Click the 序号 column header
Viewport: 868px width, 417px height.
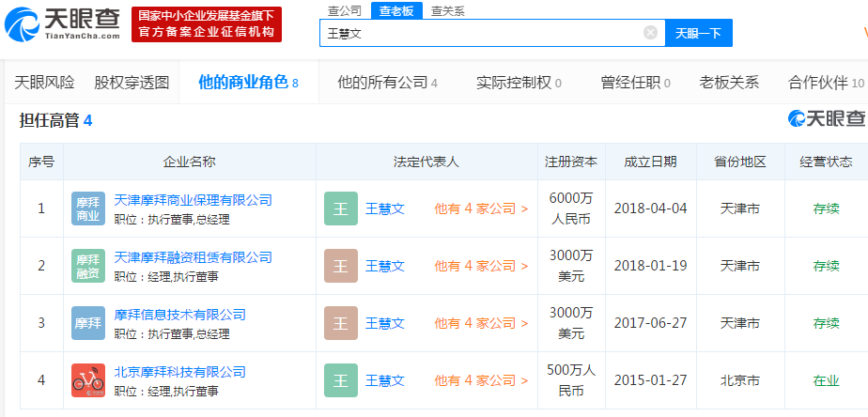click(x=41, y=162)
